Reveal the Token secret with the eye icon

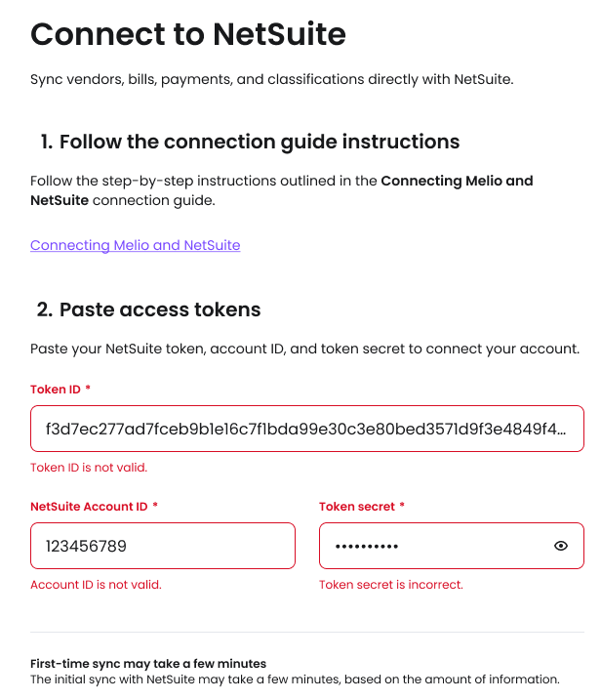[561, 546]
